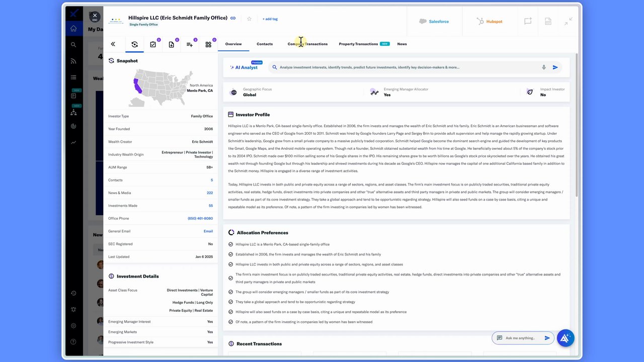The width and height of the screenshot is (644, 362).
Task: Send the AI Analyst query
Action: 555,67
